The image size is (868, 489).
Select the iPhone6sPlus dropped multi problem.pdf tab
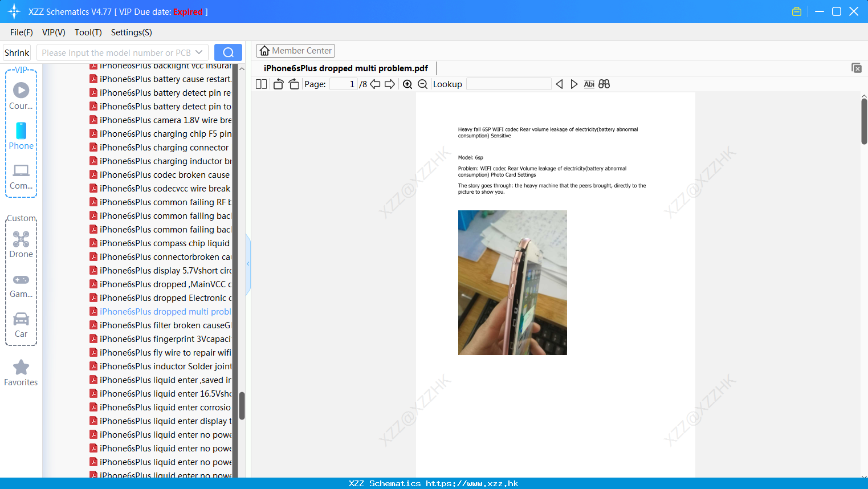tap(345, 68)
